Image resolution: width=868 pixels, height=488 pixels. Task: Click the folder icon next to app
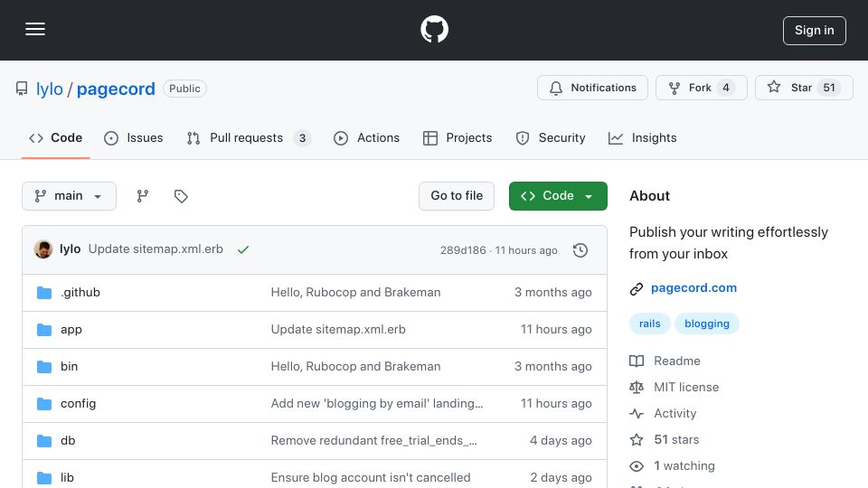44,330
